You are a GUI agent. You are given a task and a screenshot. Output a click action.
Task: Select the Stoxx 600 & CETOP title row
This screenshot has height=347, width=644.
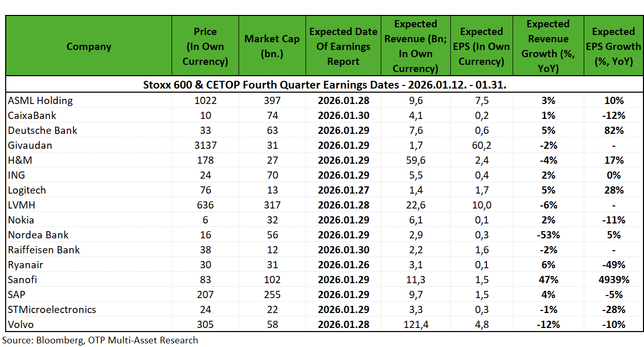325,84
